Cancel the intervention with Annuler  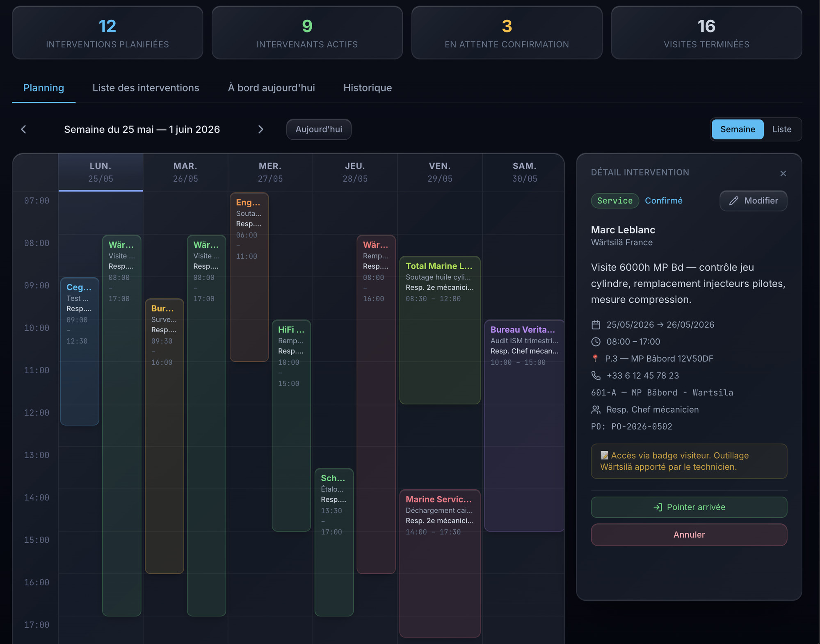pyautogui.click(x=689, y=535)
